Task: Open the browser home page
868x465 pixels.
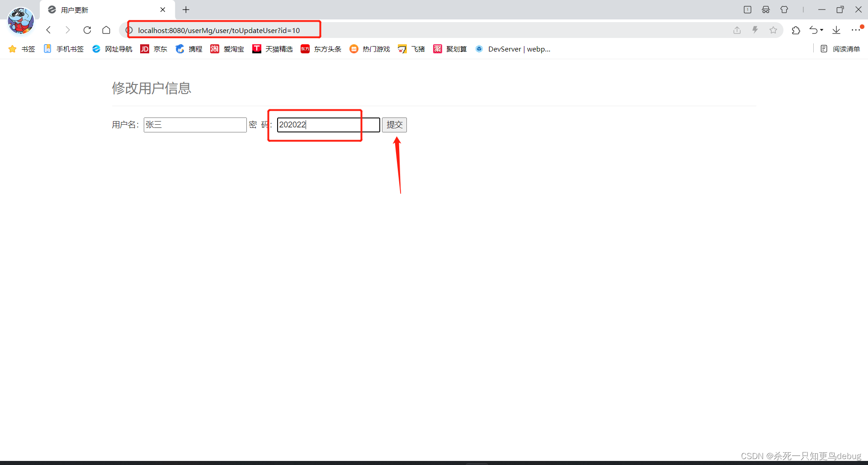Action: click(106, 30)
